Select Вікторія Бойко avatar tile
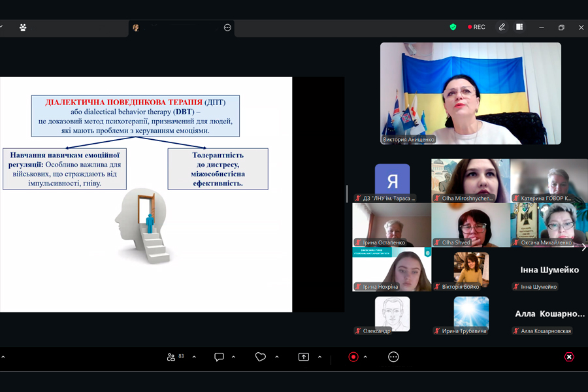Image resolution: width=588 pixels, height=392 pixels. [471, 270]
